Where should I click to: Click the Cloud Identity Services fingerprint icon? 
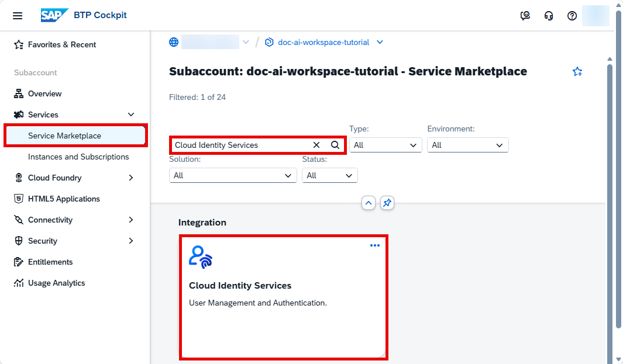(201, 257)
